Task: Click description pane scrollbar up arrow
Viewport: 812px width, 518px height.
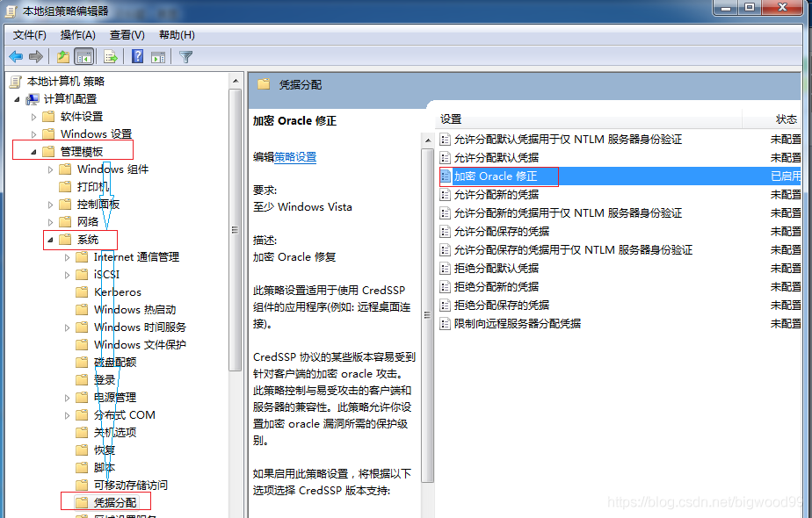Action: coord(428,140)
